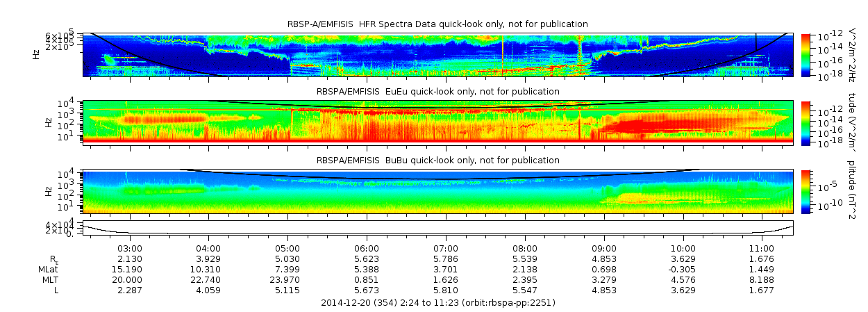Click the 09:00 time axis label

604,249
